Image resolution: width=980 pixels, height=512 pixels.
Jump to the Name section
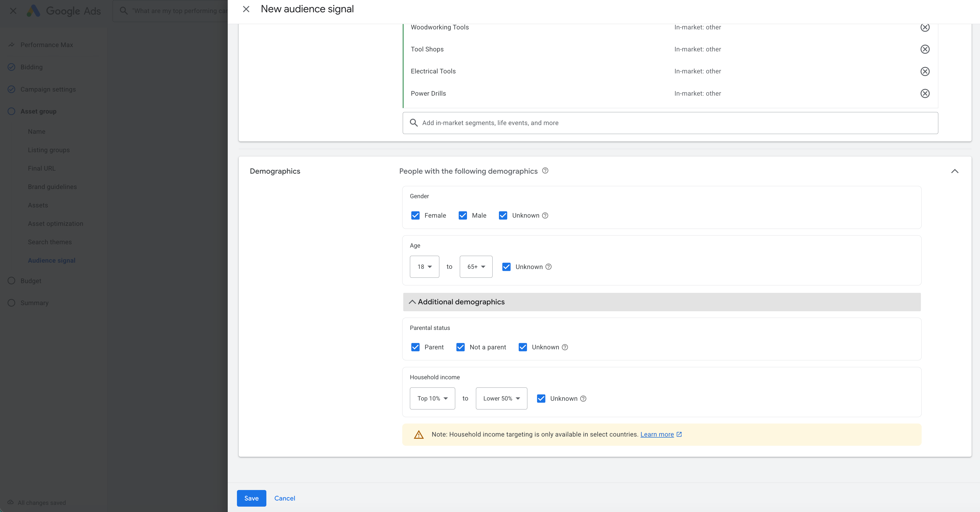point(37,131)
